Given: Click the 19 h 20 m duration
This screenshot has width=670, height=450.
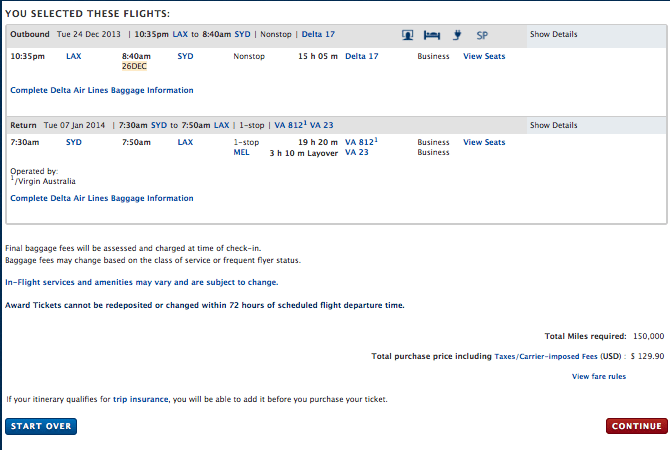Looking at the screenshot, I should click(x=317, y=142).
